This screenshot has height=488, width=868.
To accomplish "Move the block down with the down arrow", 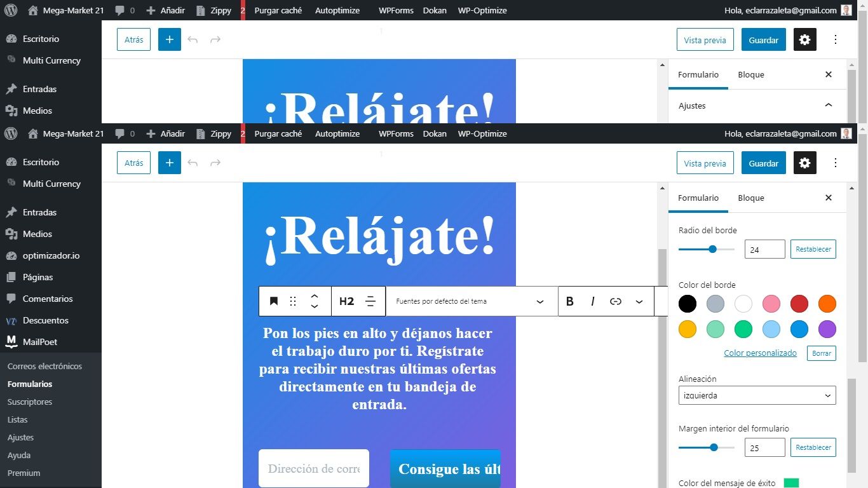I will 314,306.
